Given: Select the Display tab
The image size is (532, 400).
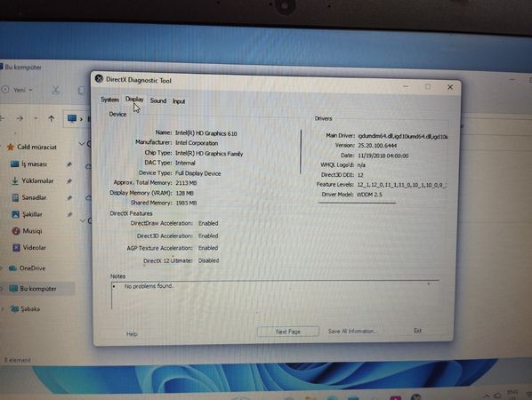Looking at the screenshot, I should point(134,100).
